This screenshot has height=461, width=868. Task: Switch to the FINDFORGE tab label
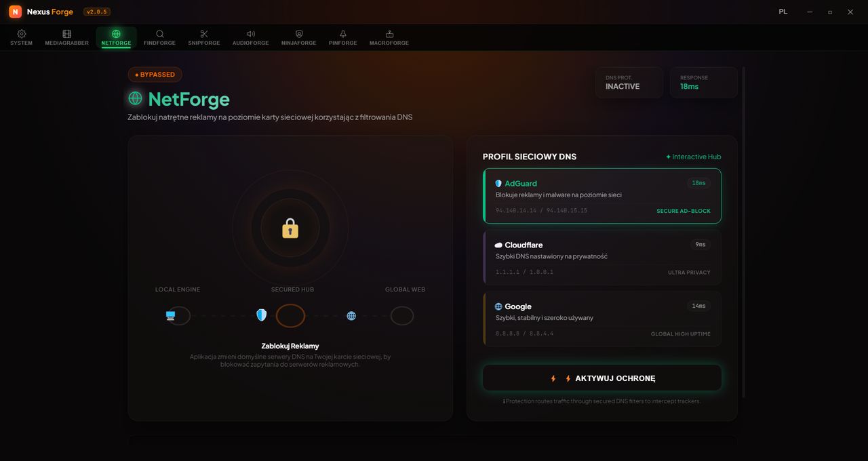[159, 43]
